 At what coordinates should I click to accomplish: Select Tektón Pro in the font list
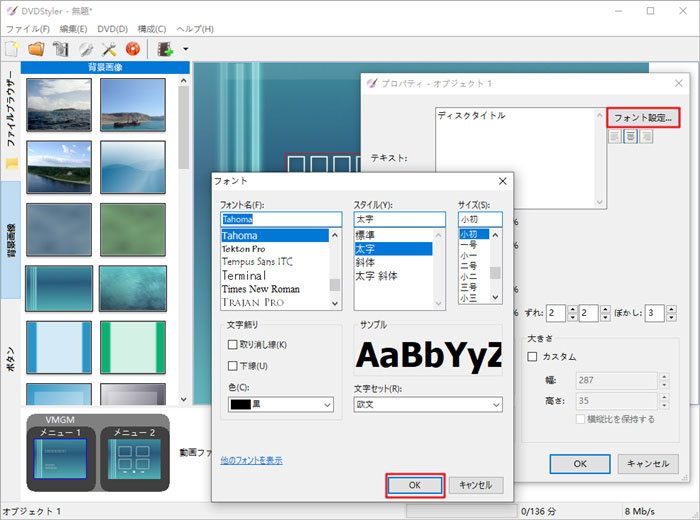click(x=275, y=249)
